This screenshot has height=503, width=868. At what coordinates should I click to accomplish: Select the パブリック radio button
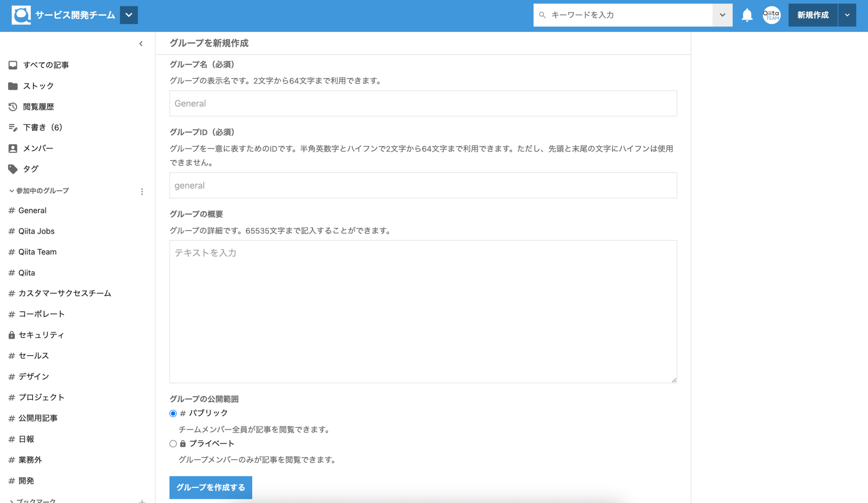[x=173, y=414]
